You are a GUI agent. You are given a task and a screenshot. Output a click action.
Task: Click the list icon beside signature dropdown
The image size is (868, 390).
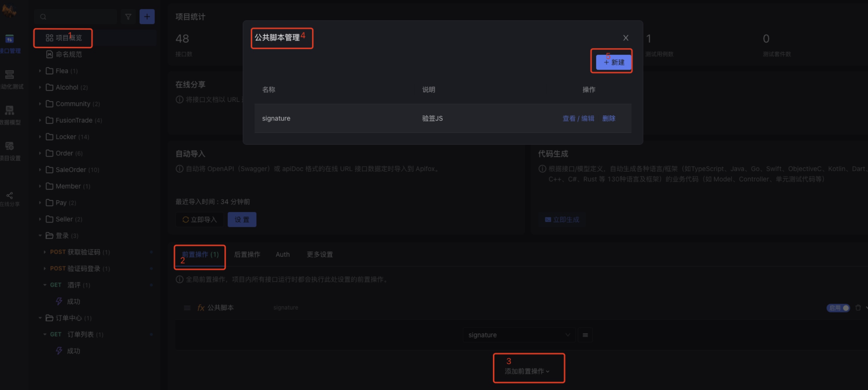(x=585, y=335)
